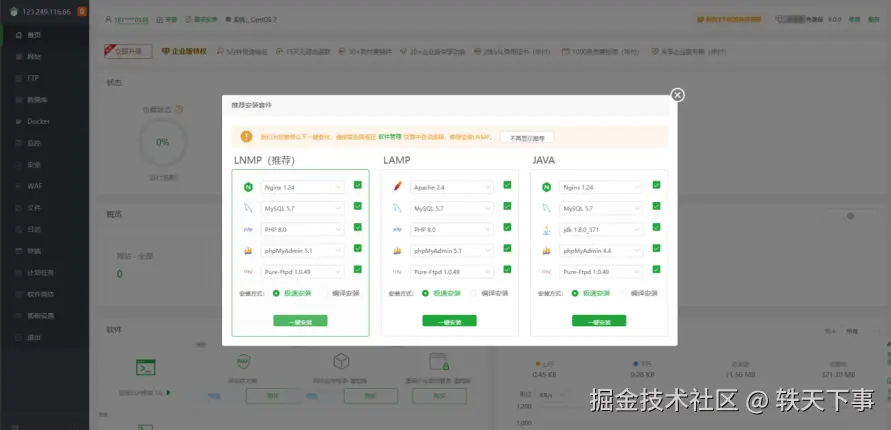Open 软件商店 in the left sidebar
This screenshot has height=430, width=891.
click(44, 294)
